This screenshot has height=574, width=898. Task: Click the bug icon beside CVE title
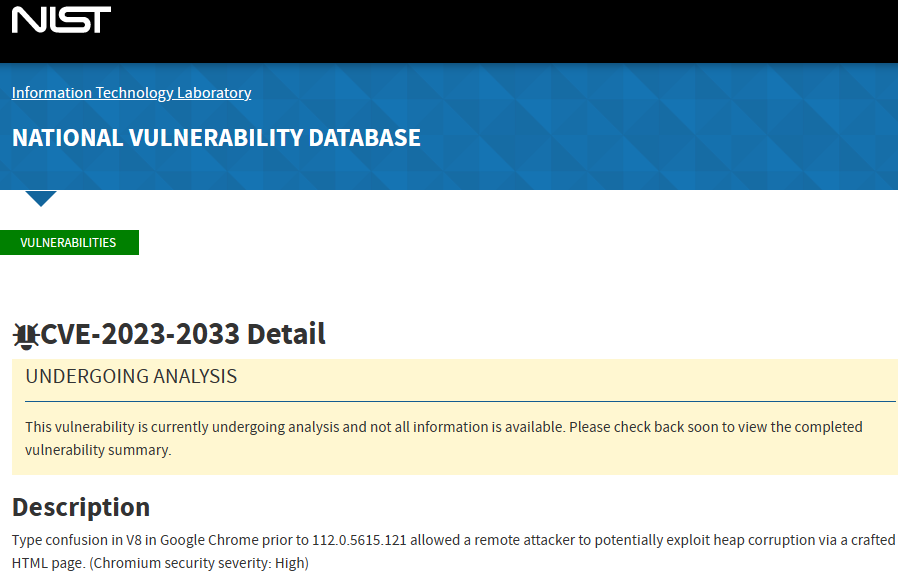point(25,335)
